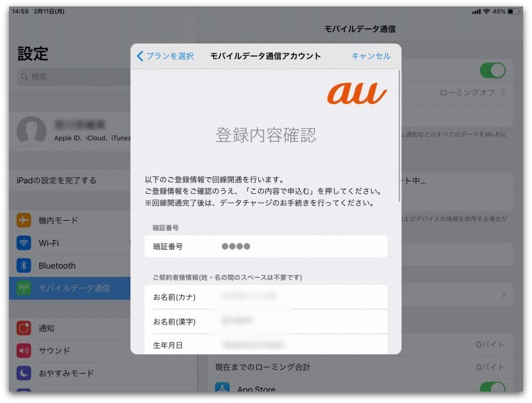Toggle the App Store mobile data switch

click(492, 387)
